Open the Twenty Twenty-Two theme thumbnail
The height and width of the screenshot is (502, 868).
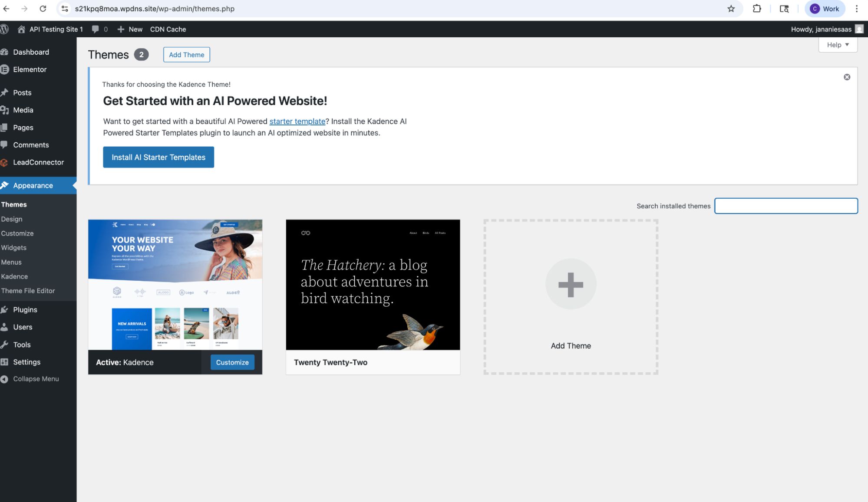pyautogui.click(x=373, y=285)
